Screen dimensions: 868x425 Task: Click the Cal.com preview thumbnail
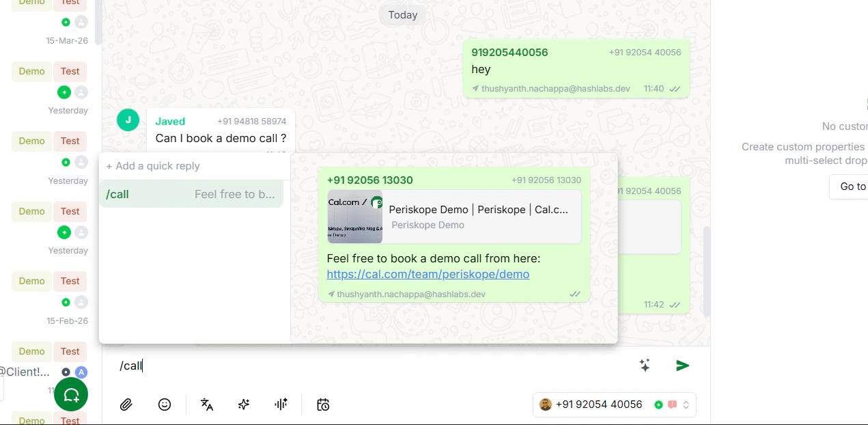(355, 217)
